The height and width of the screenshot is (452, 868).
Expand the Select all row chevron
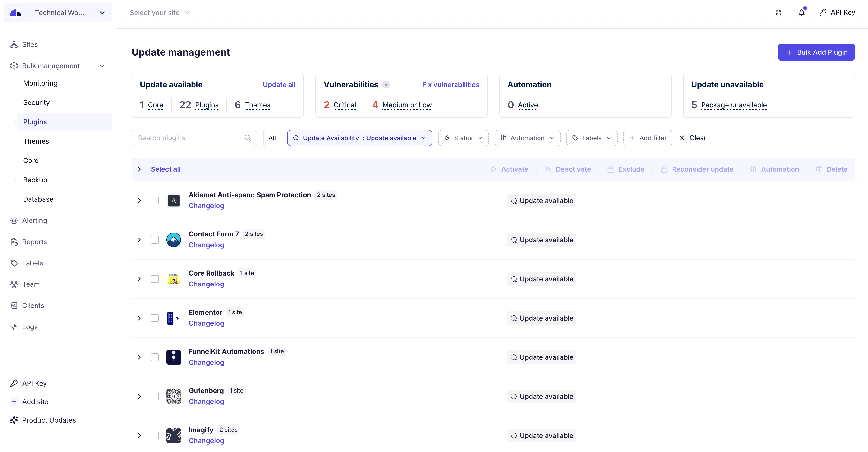pos(139,169)
